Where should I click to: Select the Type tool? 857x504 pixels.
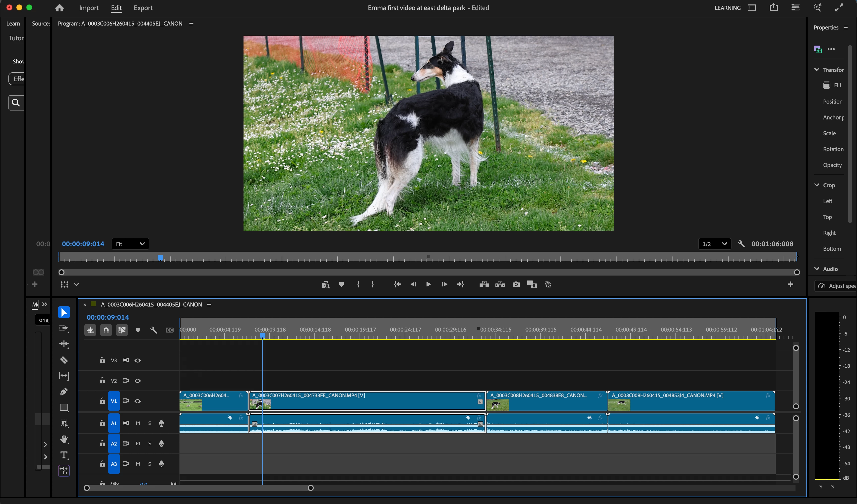(63, 455)
